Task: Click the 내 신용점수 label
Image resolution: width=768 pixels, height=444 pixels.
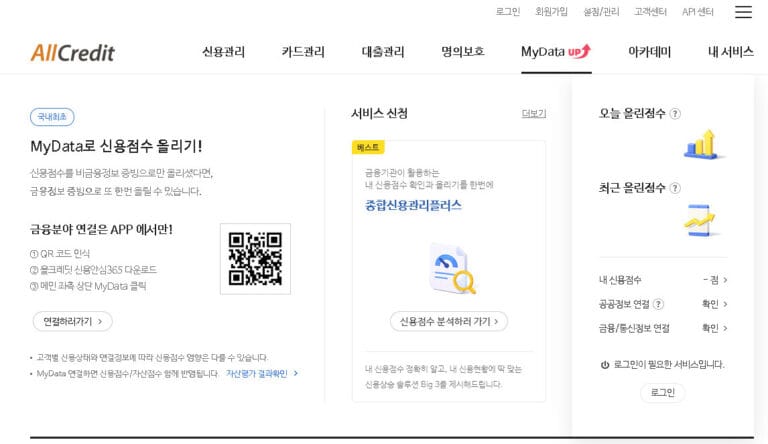Action: tap(620, 280)
